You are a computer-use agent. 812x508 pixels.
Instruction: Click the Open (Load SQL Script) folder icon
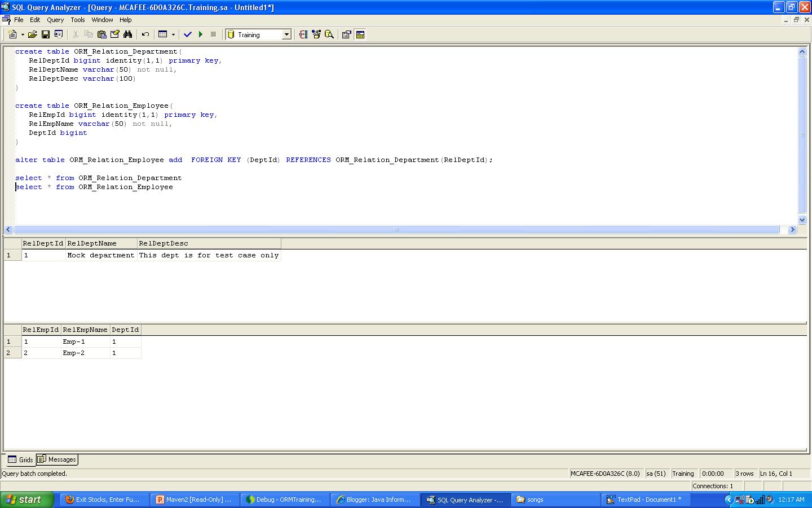pos(33,34)
